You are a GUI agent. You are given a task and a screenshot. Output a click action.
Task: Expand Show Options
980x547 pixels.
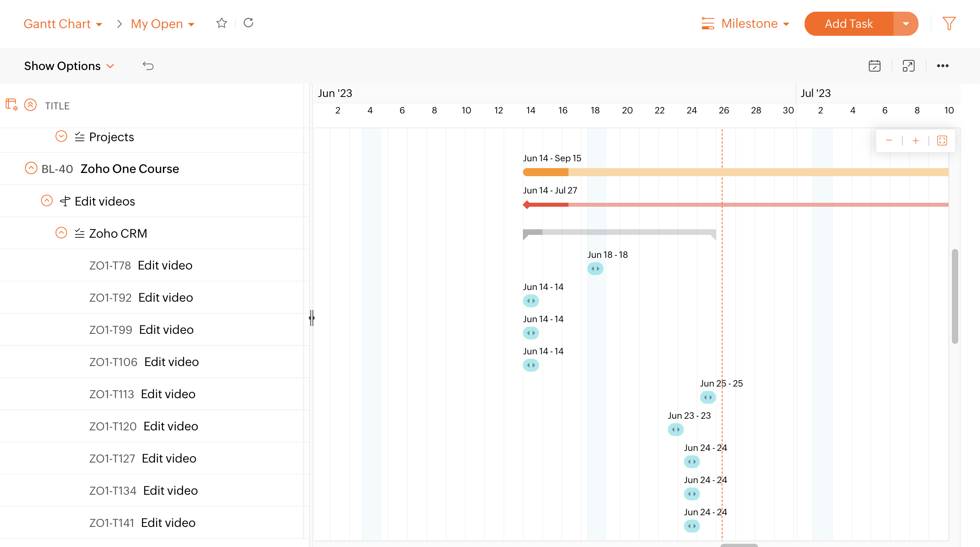pyautogui.click(x=69, y=66)
